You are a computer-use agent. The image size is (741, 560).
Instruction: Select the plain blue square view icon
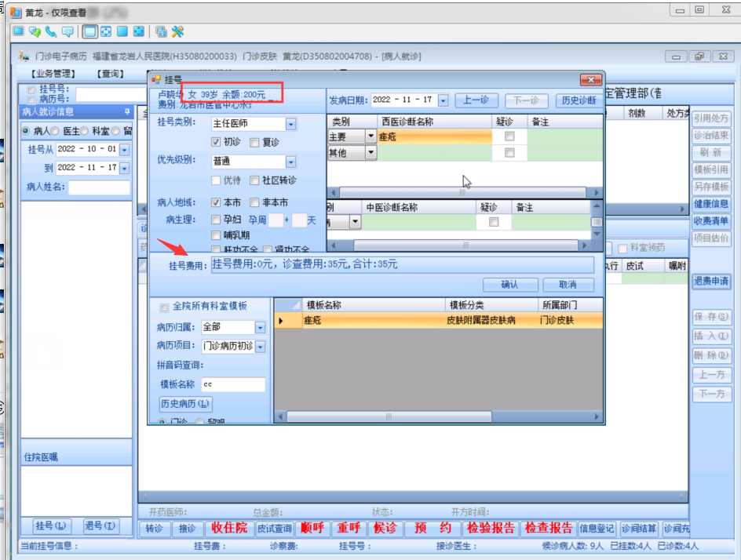(122, 31)
